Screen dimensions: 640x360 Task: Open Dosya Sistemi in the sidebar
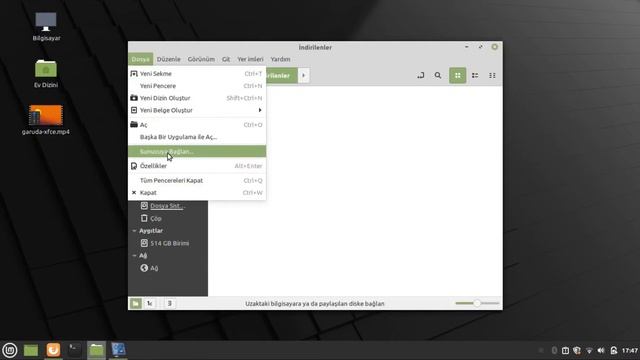click(167, 206)
